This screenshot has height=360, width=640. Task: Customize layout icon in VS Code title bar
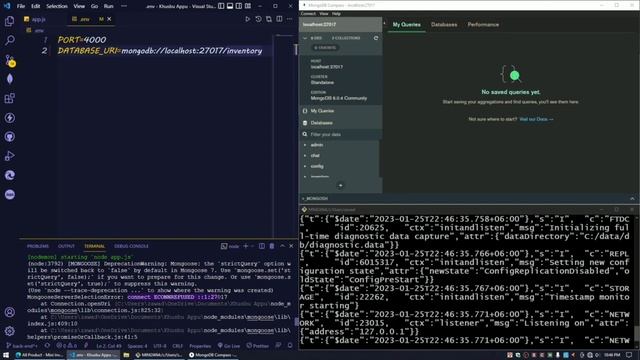coord(248,6)
